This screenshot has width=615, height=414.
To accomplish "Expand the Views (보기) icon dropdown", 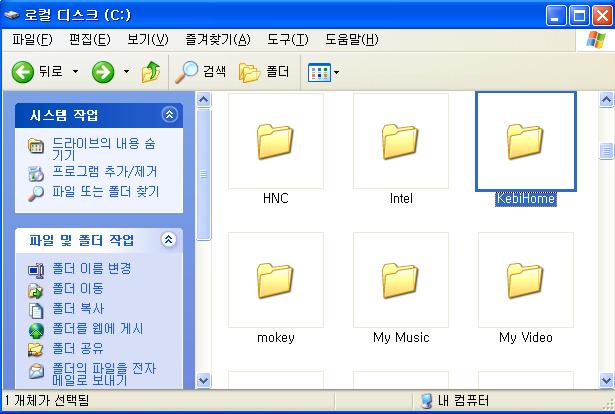I will coord(336,72).
